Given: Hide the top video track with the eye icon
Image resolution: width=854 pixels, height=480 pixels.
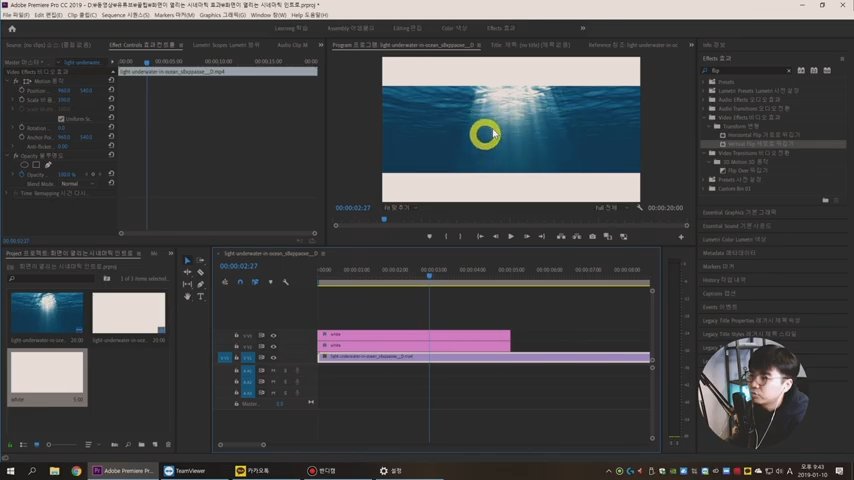Looking at the screenshot, I should [x=273, y=335].
